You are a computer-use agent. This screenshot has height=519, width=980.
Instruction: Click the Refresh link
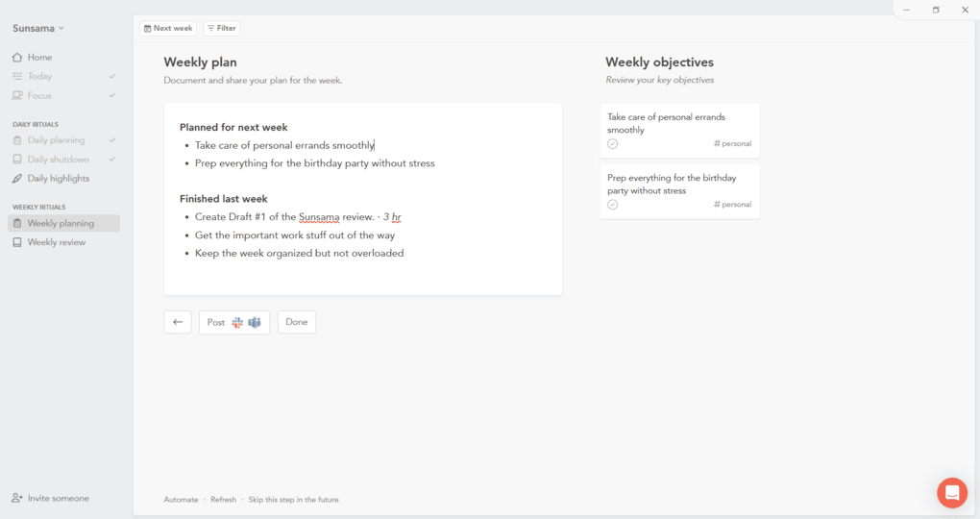point(223,500)
